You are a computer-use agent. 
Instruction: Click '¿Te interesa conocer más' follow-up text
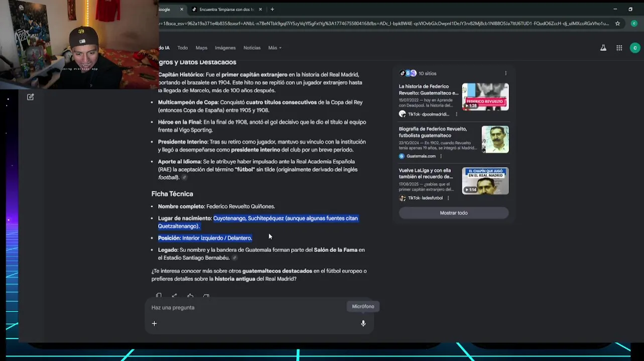tap(259, 275)
